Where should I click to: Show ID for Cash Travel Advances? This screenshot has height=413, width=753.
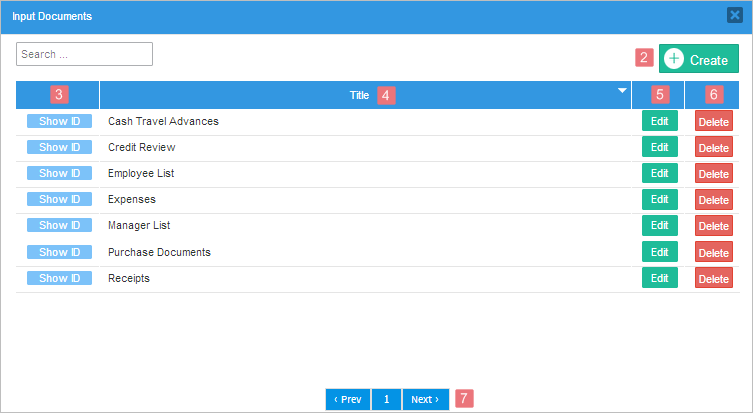[x=59, y=121]
